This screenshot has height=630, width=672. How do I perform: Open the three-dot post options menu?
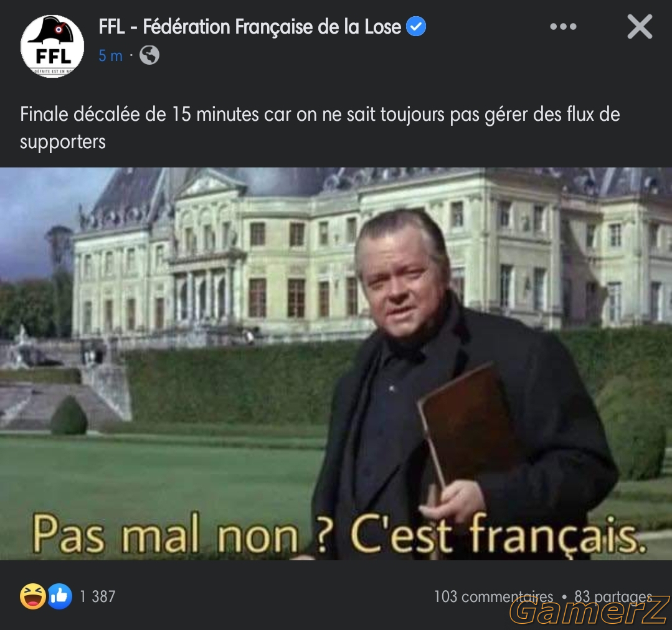coord(563,27)
